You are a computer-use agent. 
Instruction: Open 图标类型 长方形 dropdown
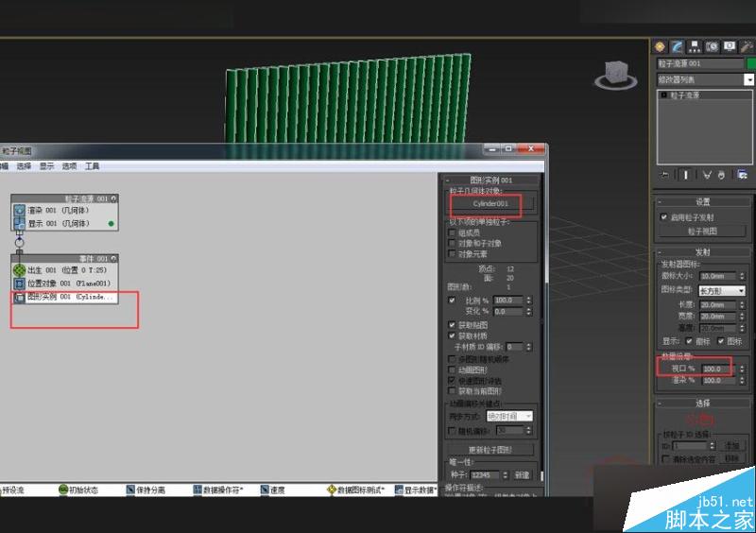coord(722,290)
